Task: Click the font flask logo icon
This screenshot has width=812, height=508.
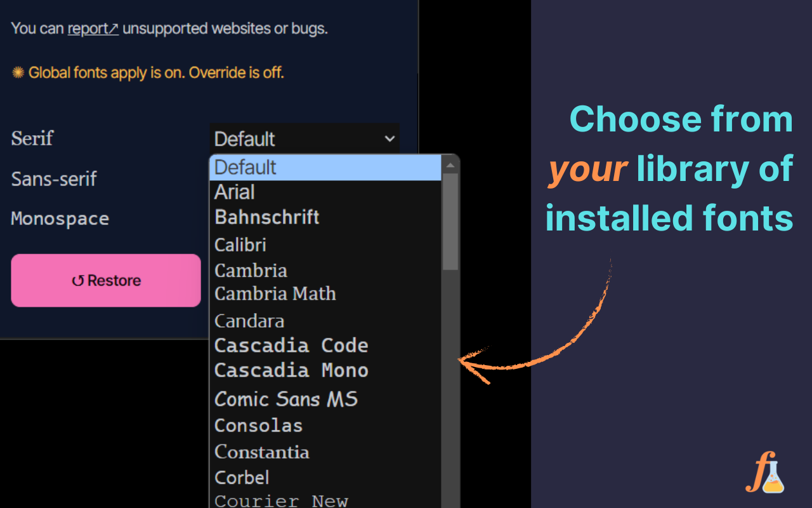Action: [765, 472]
